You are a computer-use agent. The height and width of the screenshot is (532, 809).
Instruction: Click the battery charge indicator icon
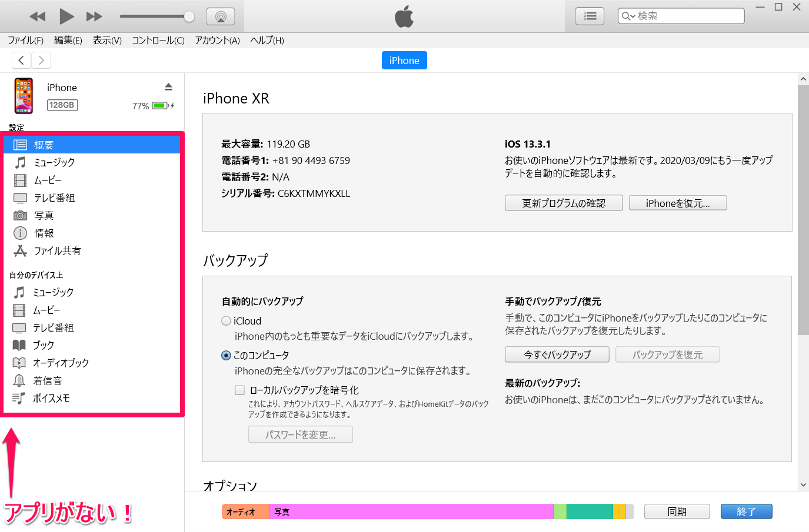[163, 106]
